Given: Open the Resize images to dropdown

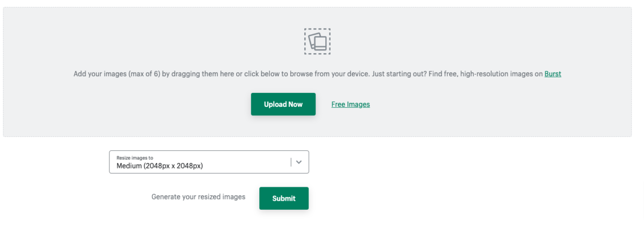Looking at the screenshot, I should (199, 162).
